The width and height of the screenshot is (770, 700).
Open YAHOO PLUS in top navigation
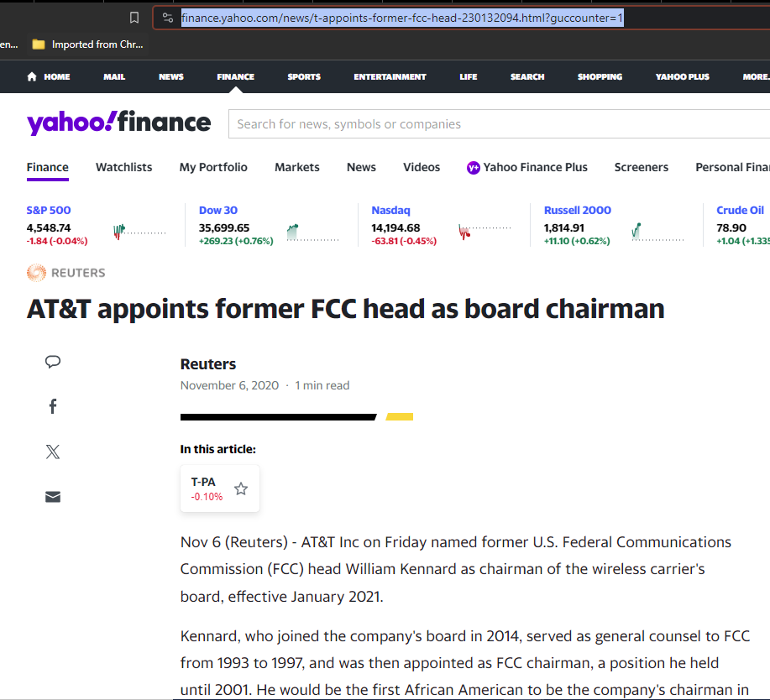coord(683,76)
